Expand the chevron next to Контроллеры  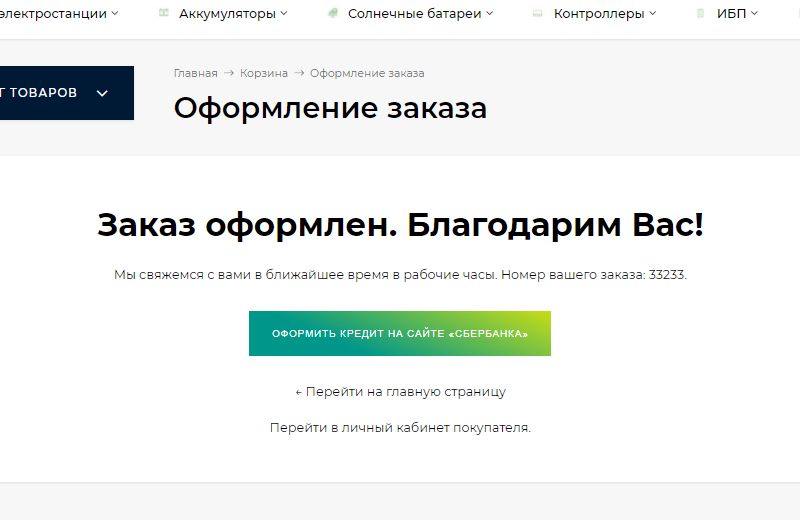pos(653,14)
